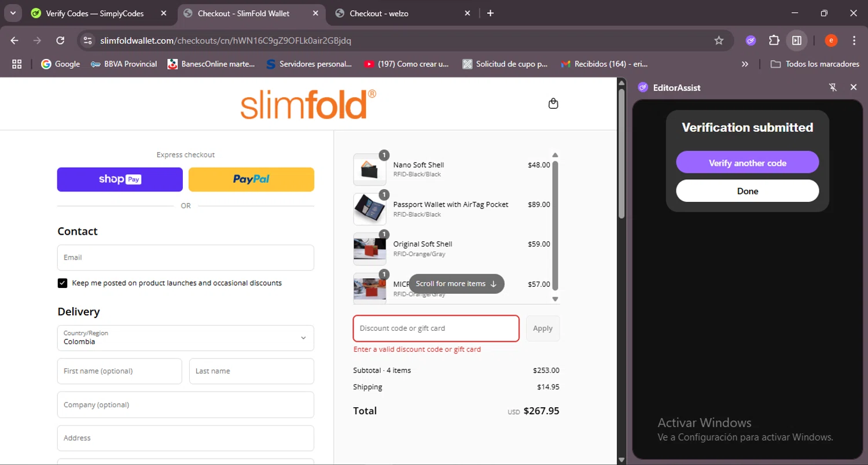The height and width of the screenshot is (465, 868).
Task: Open the Google bookmark
Action: pos(60,64)
